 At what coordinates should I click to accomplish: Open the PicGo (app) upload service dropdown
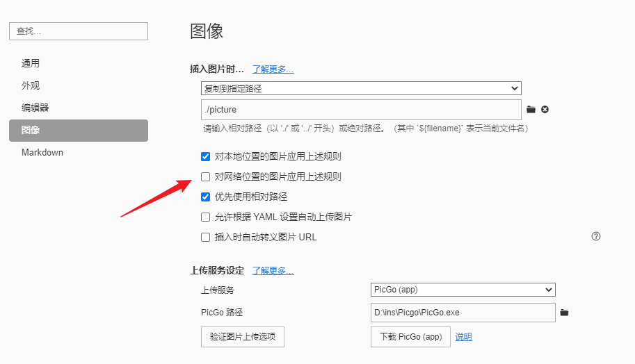[x=463, y=290]
